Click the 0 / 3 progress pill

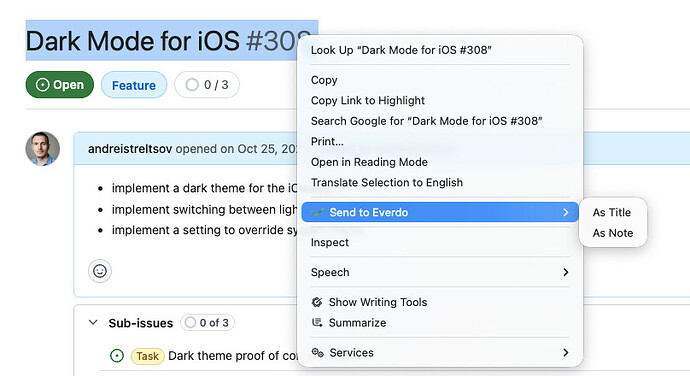click(207, 85)
